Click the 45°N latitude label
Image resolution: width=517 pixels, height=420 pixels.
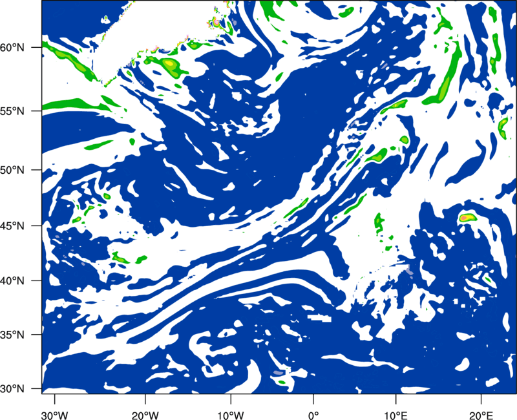coord(12,226)
